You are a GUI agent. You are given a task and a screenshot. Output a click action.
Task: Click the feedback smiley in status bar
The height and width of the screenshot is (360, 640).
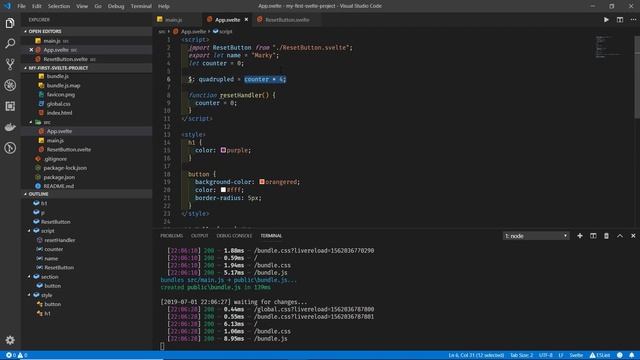620,355
